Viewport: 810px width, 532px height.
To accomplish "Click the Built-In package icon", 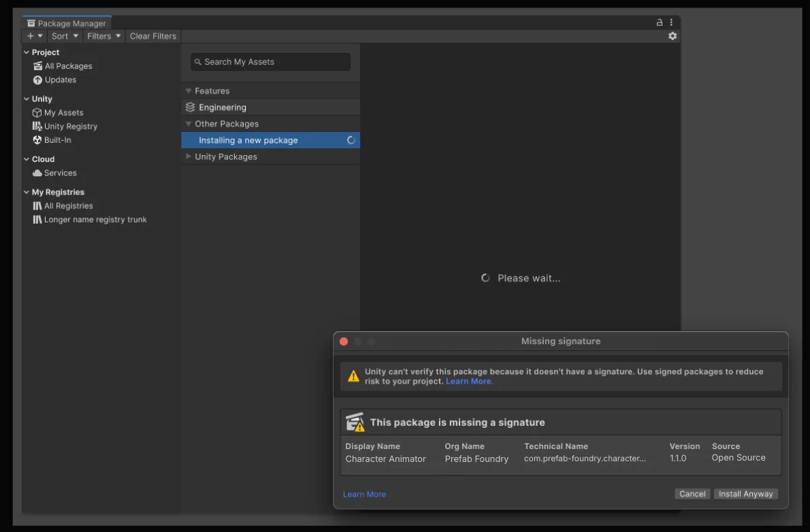I will click(37, 140).
